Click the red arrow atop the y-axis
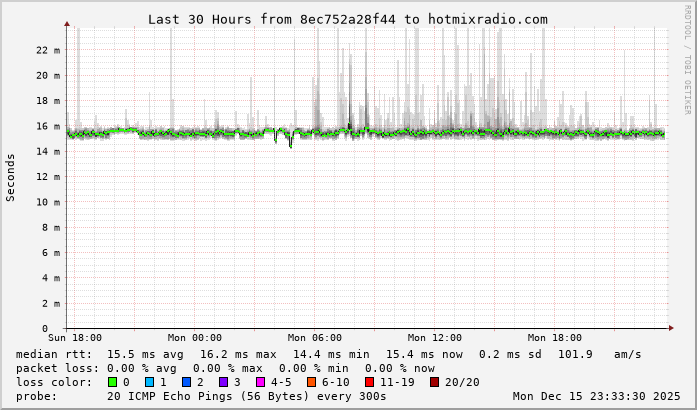Screen dimensions: 697x410 67,23
